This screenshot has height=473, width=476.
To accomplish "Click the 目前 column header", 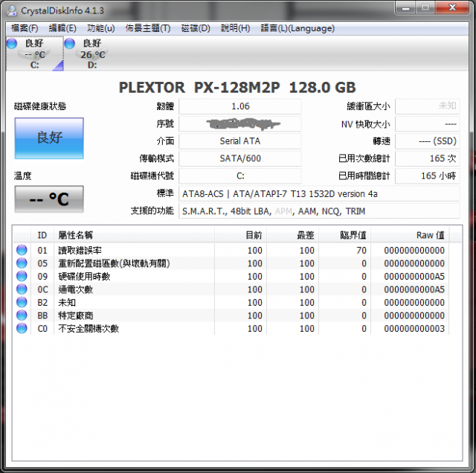I will (240, 235).
